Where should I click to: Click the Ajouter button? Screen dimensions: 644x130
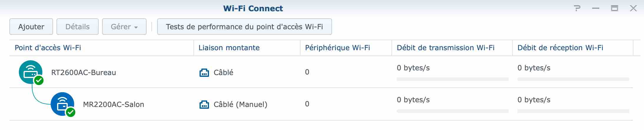point(31,27)
